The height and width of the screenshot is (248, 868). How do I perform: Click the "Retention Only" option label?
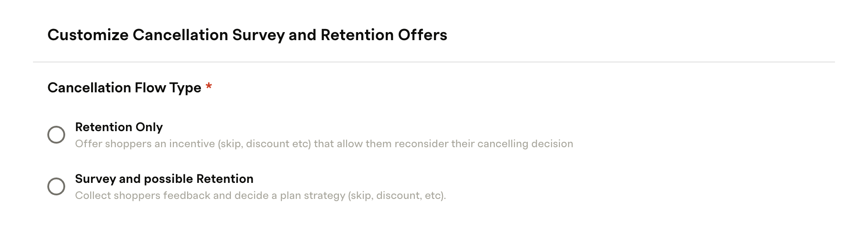coord(119,127)
